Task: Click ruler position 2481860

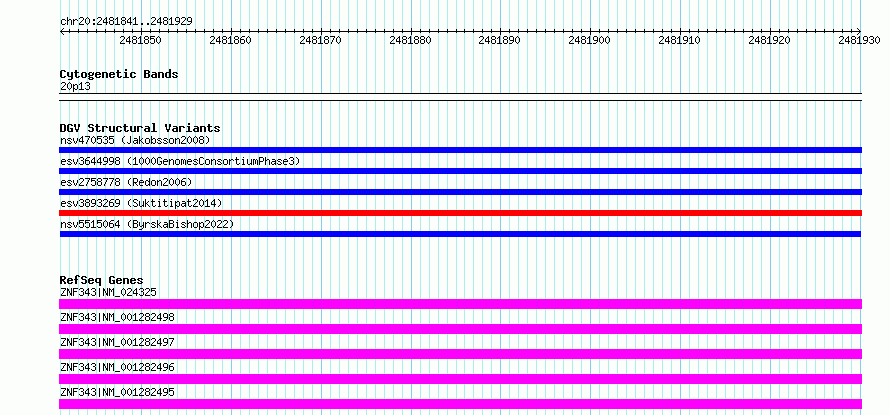Action: point(230,40)
